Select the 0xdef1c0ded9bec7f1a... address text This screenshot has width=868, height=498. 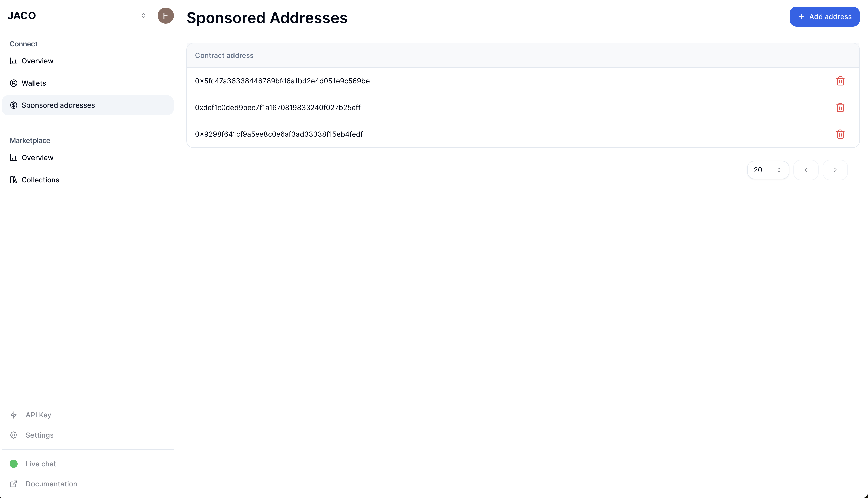tap(278, 108)
